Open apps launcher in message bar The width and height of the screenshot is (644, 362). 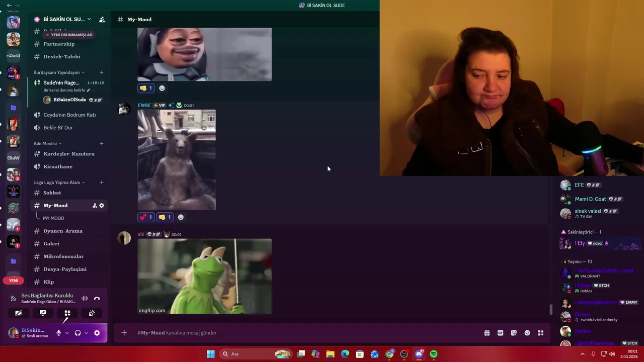(x=541, y=333)
